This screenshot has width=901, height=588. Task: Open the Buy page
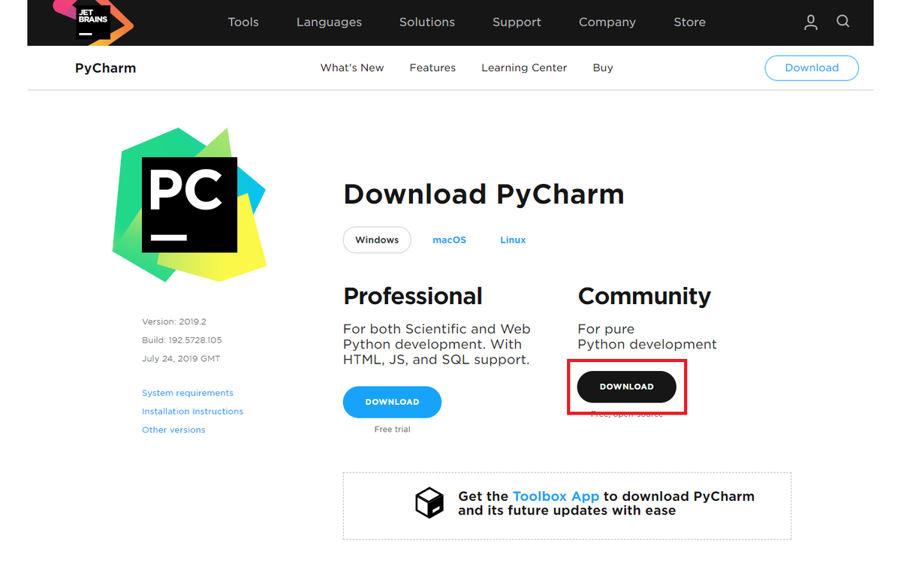pyautogui.click(x=603, y=68)
